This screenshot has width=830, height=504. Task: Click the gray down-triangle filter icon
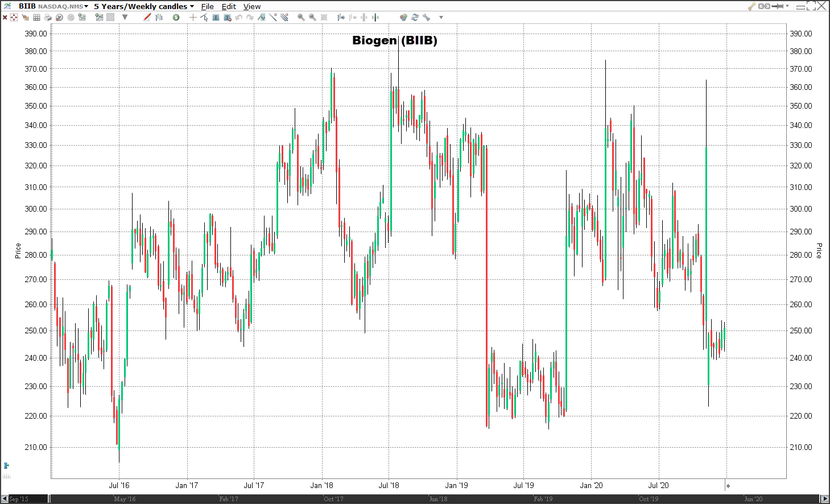click(125, 17)
